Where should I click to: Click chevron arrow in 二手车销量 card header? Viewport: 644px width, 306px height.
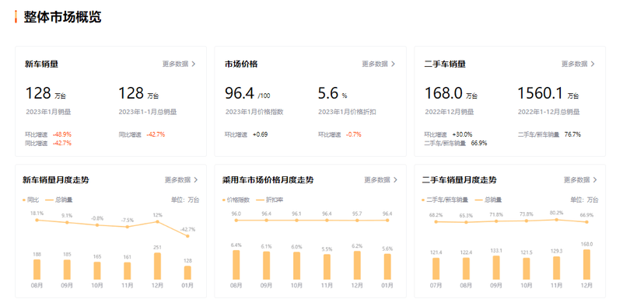coord(593,64)
